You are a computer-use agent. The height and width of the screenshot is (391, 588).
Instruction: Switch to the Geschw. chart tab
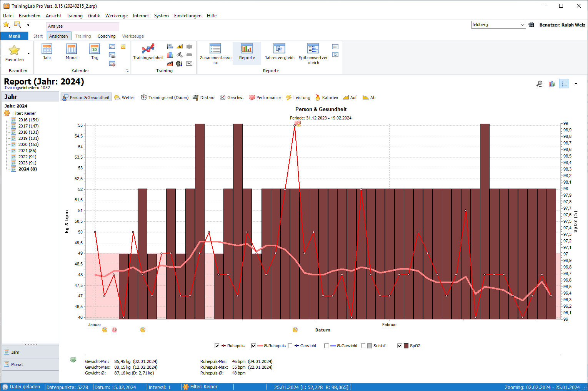coord(232,98)
